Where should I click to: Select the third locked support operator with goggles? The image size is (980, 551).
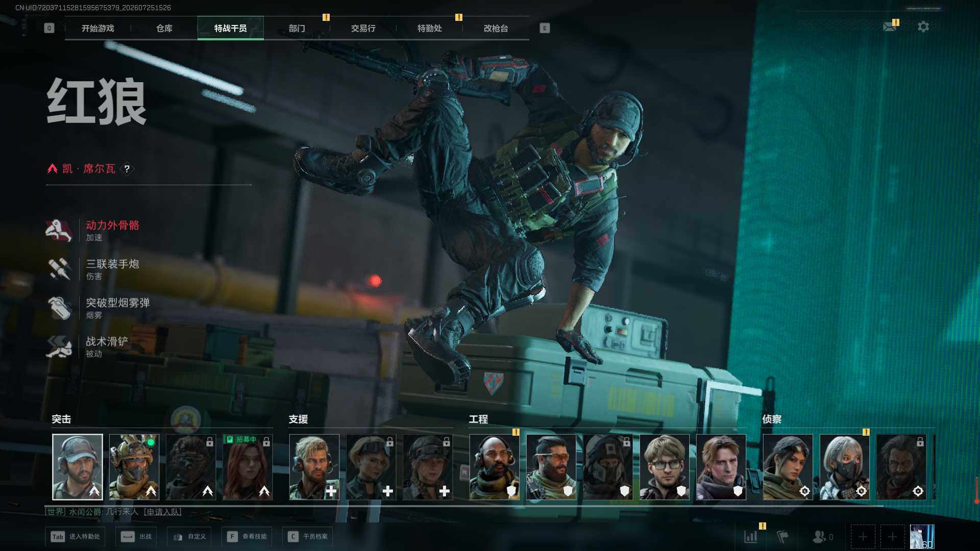427,467
